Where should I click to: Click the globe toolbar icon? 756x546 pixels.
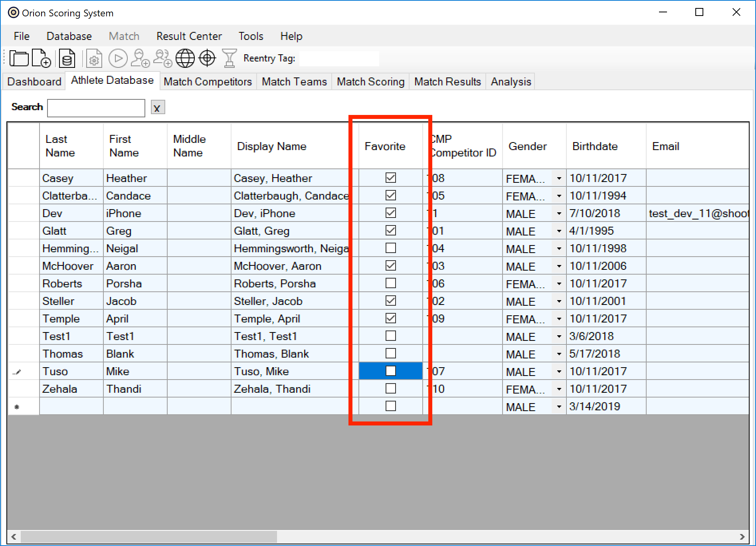pos(185,58)
